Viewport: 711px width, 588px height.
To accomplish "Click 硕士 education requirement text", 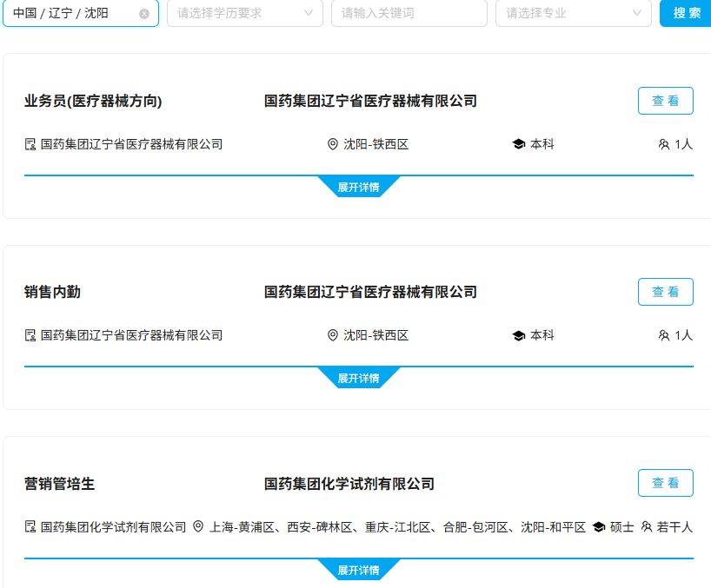I will click(622, 527).
